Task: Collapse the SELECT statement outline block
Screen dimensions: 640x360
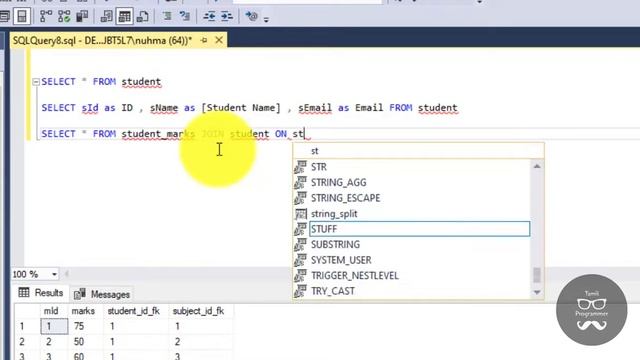Action: click(36, 82)
